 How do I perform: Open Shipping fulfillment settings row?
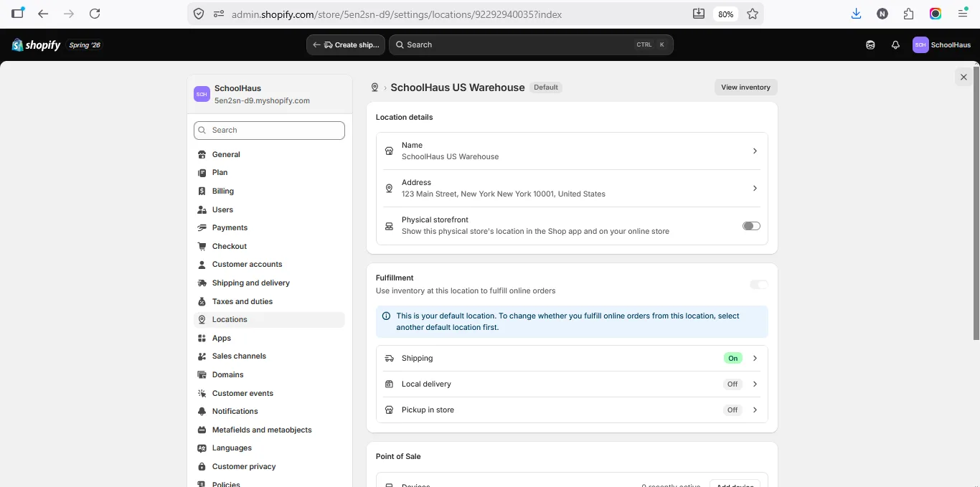pyautogui.click(x=572, y=358)
